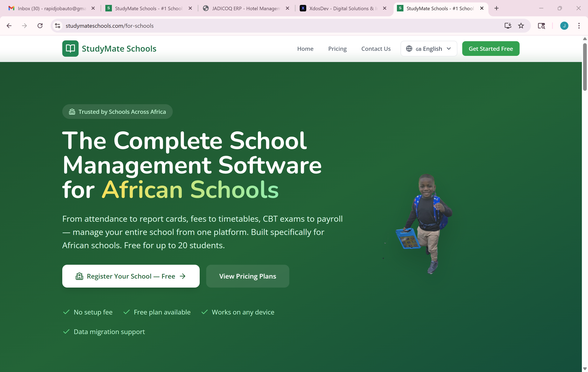
Task: Go back using the browser back arrow
Action: tap(9, 26)
